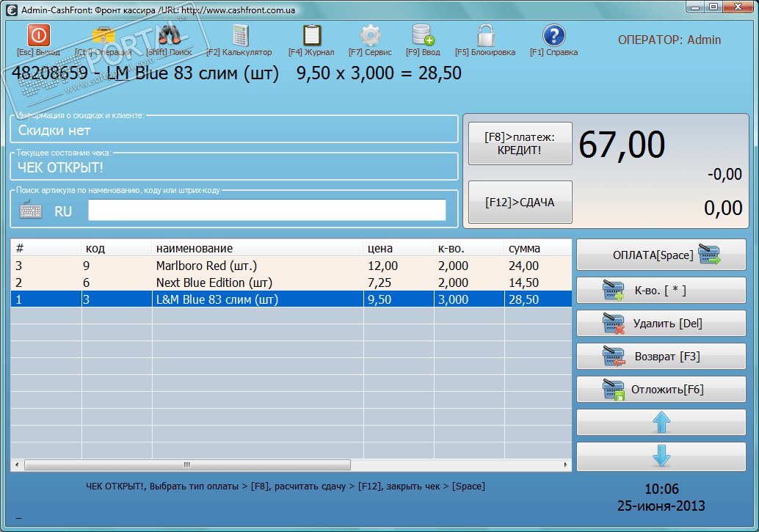759x532 pixels.
Task: Click the ОПЛАТА[Space] payment button
Action: tap(661, 255)
